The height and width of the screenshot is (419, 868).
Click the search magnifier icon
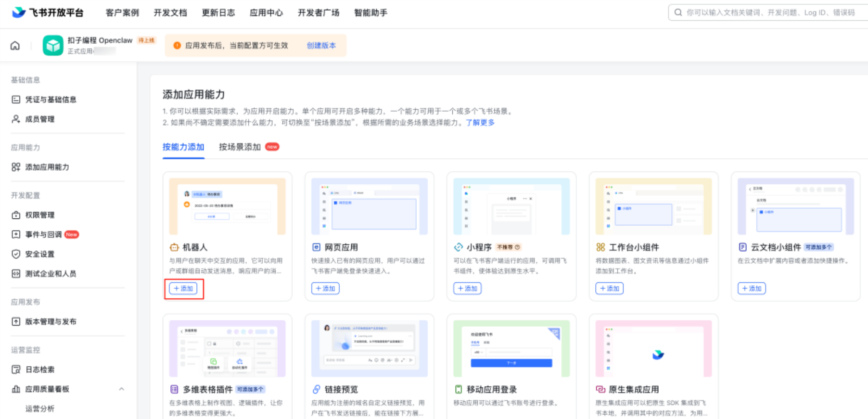678,13
